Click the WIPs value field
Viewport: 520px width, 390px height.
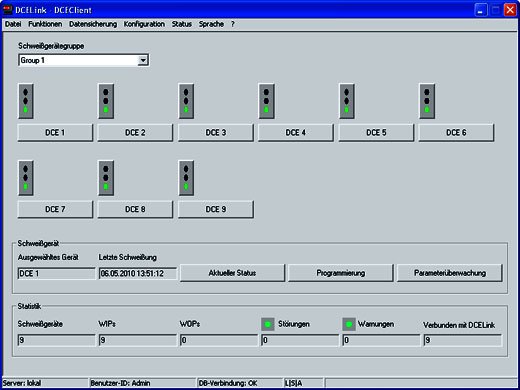pos(138,340)
